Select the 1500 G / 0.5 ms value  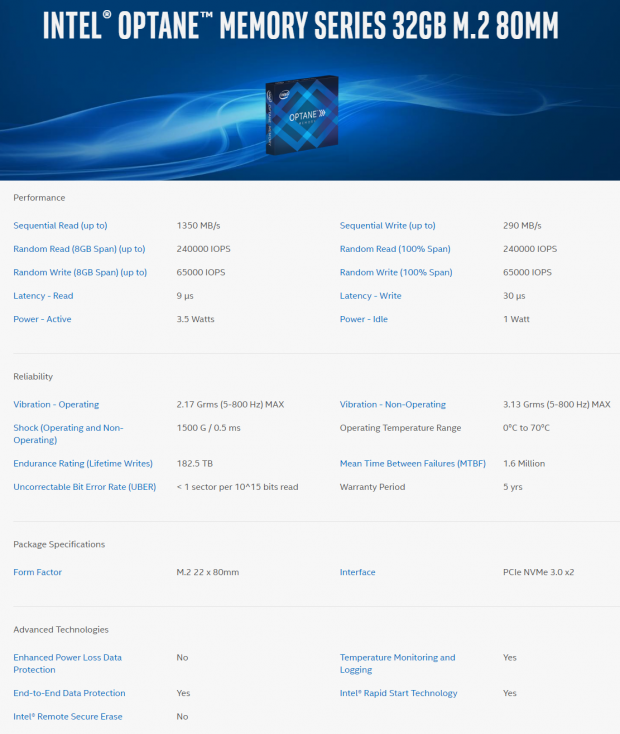click(x=208, y=428)
